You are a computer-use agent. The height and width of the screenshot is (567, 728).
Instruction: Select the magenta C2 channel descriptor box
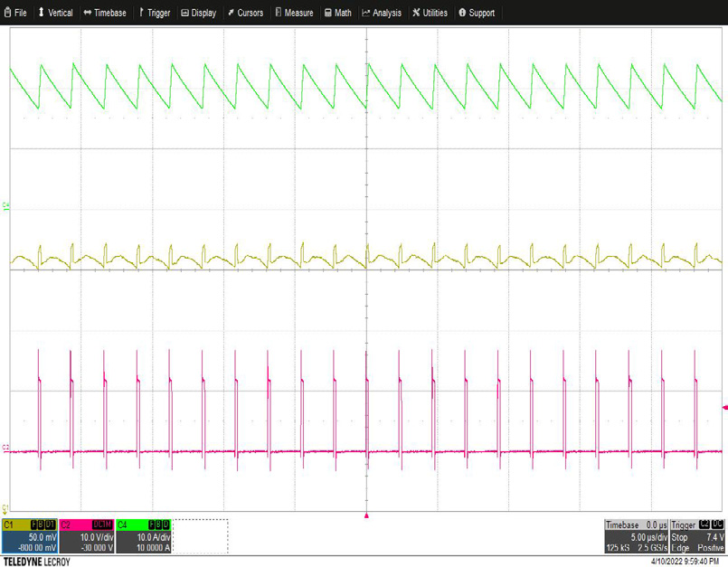tap(87, 535)
